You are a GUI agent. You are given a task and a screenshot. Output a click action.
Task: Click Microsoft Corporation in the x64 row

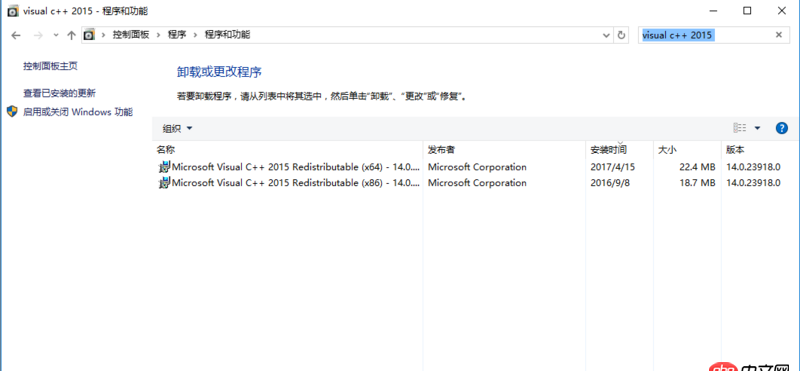tap(477, 167)
